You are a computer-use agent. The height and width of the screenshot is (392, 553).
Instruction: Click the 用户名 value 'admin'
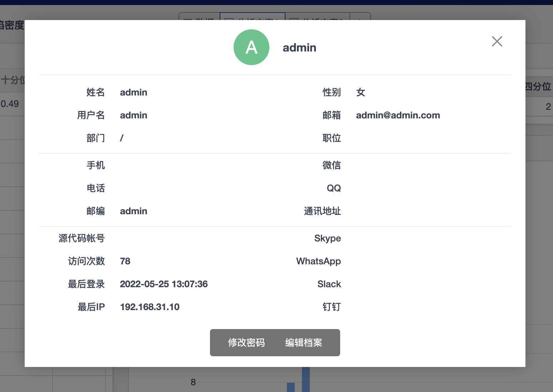(x=133, y=115)
